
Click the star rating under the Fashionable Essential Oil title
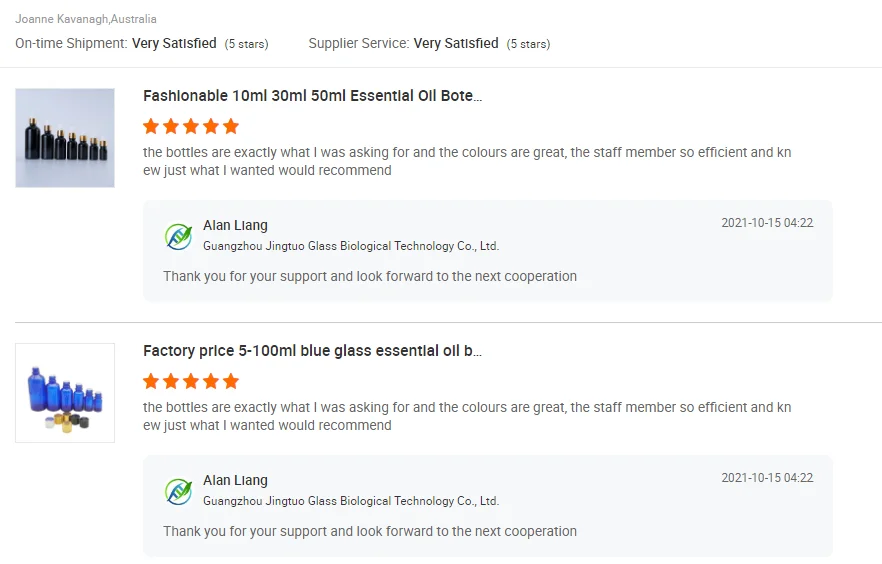point(191,126)
